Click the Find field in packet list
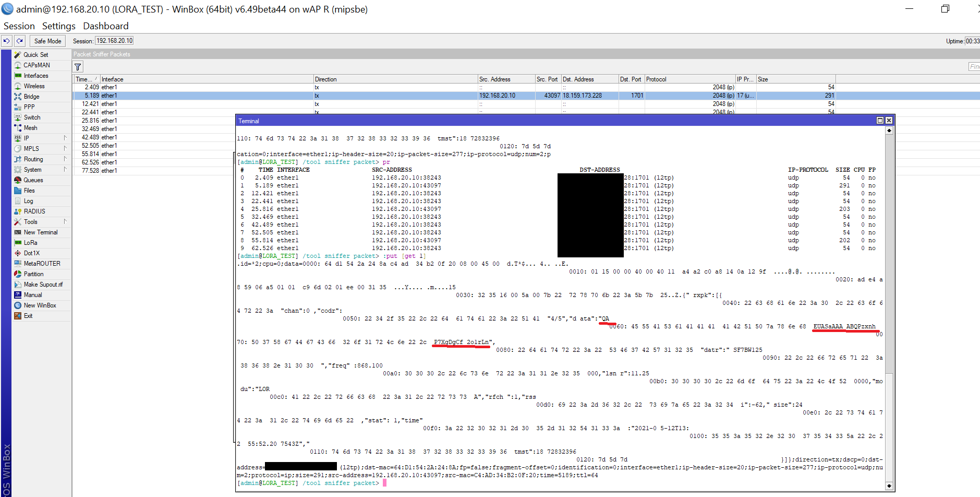This screenshot has height=497, width=980. [x=974, y=67]
